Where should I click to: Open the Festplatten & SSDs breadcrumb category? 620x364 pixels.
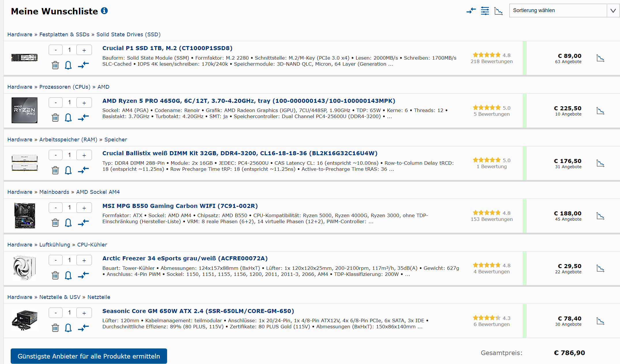(x=64, y=35)
